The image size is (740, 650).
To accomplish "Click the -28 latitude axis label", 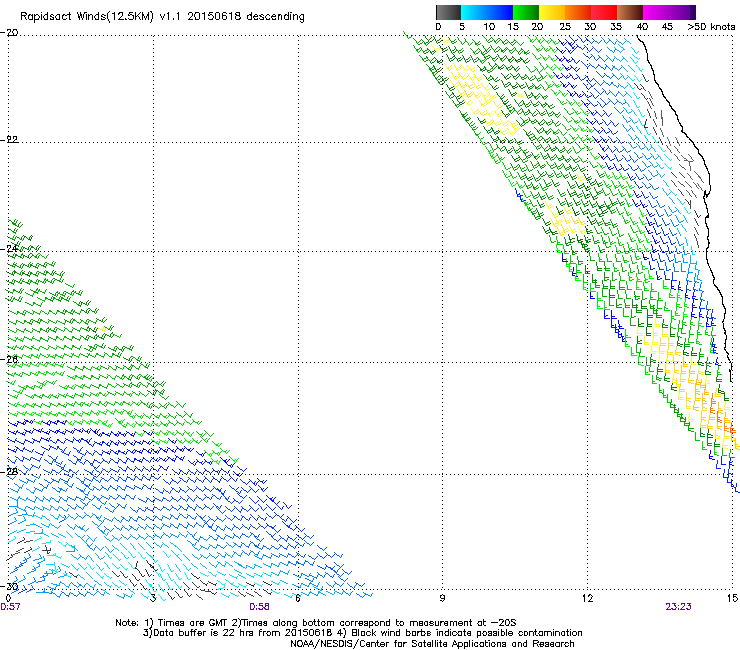I will (x=9, y=472).
